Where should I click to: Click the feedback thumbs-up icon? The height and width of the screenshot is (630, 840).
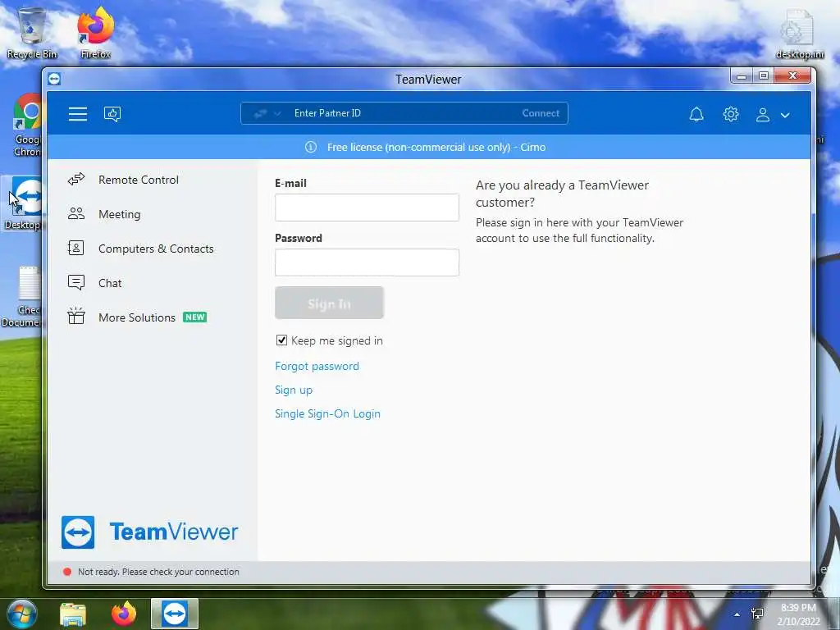coord(112,113)
